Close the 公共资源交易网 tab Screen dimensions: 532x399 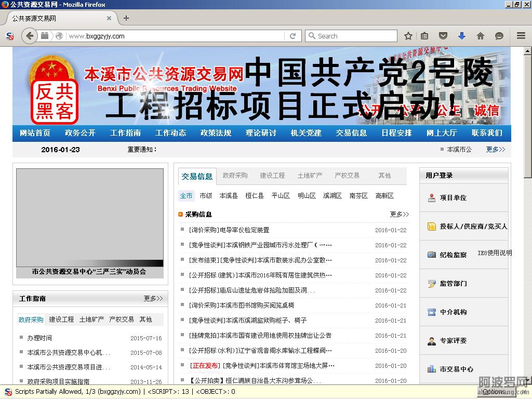click(x=109, y=18)
